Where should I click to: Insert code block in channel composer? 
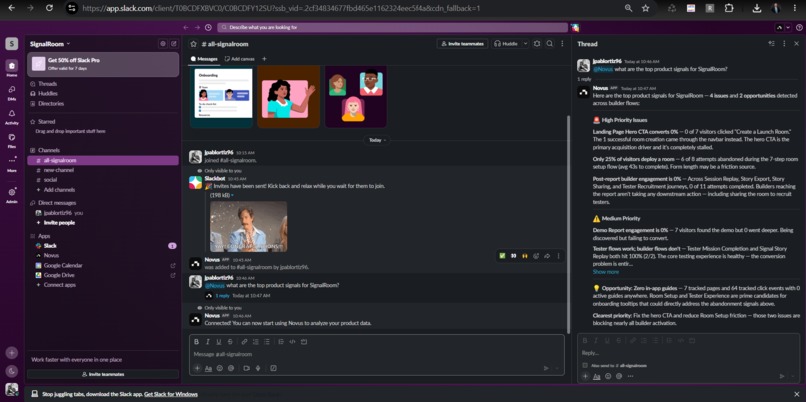[x=304, y=341]
